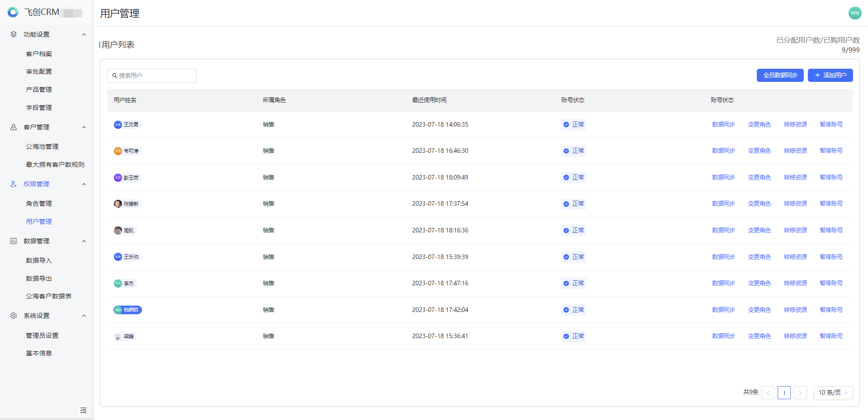Click the 数据管理 chart icon
868x420 pixels.
[x=14, y=241]
